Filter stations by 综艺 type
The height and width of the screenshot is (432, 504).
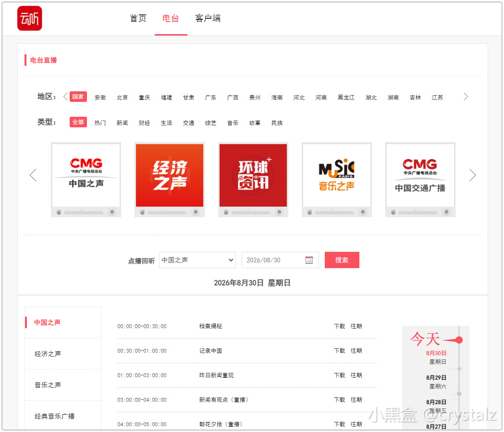click(210, 123)
